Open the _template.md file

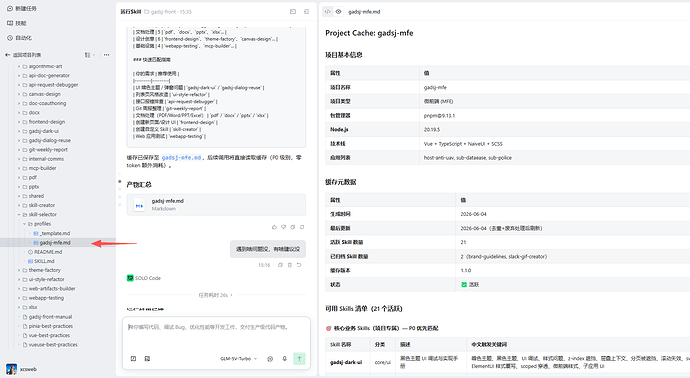pos(52,233)
